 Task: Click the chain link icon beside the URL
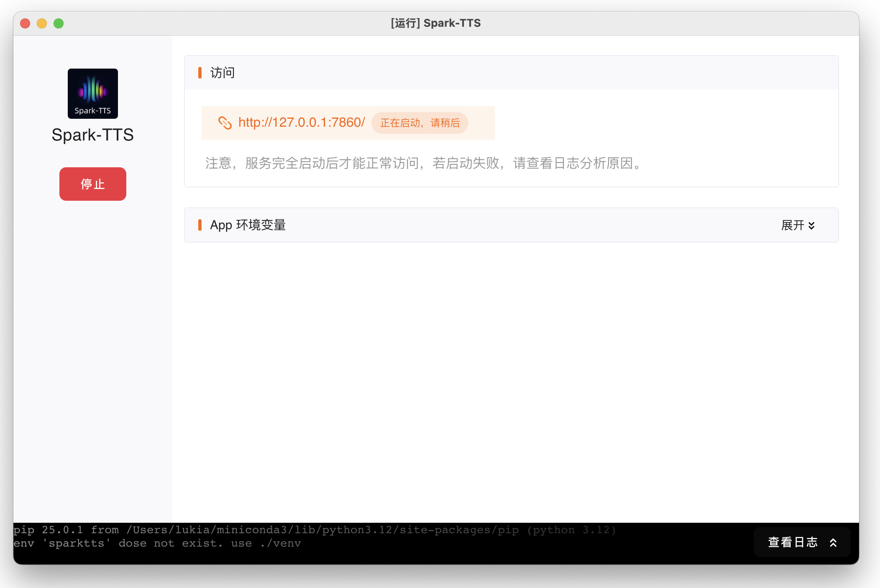click(225, 123)
